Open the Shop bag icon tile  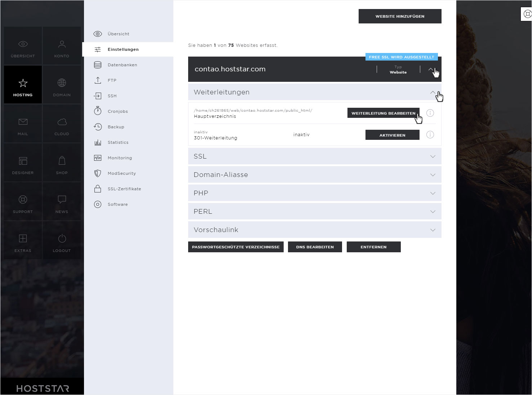point(62,163)
